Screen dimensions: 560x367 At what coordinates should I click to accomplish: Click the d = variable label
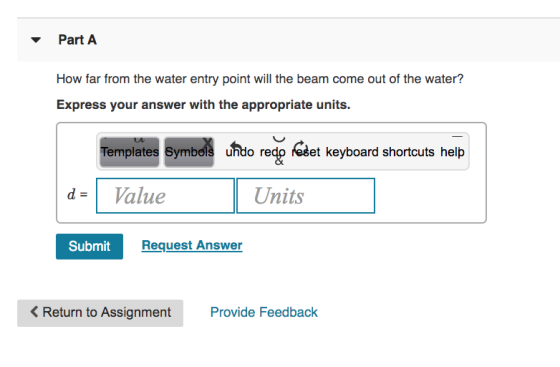pyautogui.click(x=78, y=195)
